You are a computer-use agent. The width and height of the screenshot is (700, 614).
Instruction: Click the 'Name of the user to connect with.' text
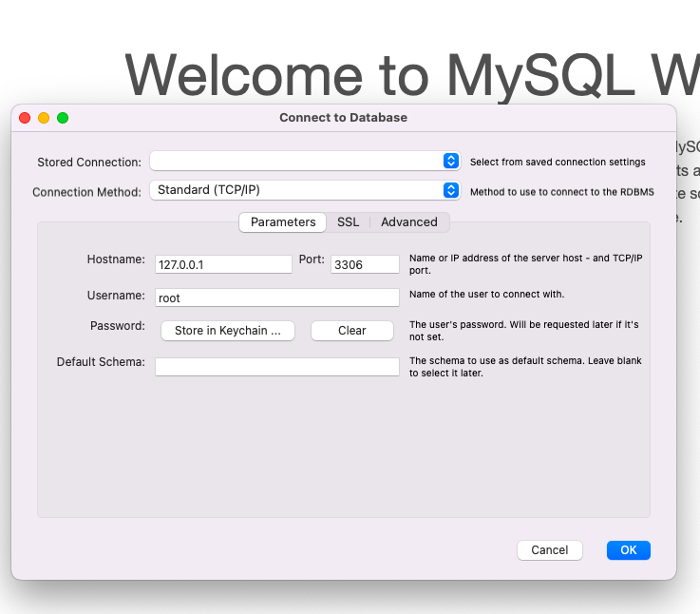[486, 294]
